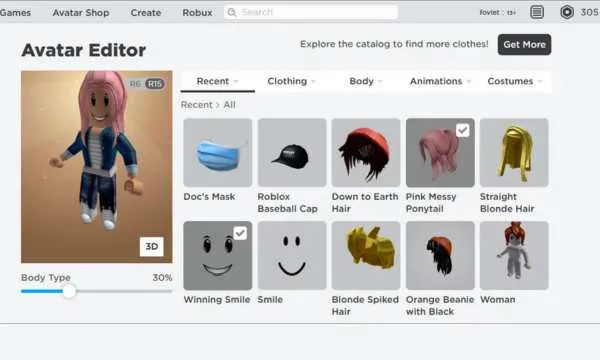The width and height of the screenshot is (600, 360).
Task: Click the search magnifier icon
Action: click(x=232, y=12)
